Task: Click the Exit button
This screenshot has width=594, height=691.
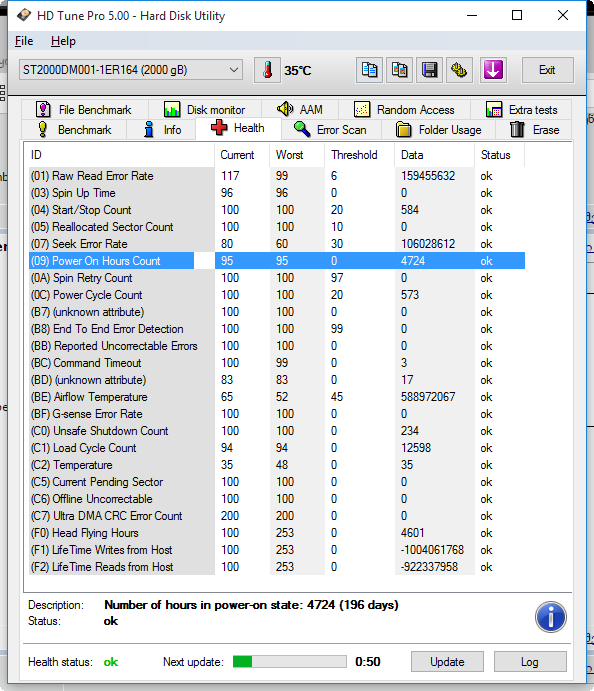Action: pos(548,70)
